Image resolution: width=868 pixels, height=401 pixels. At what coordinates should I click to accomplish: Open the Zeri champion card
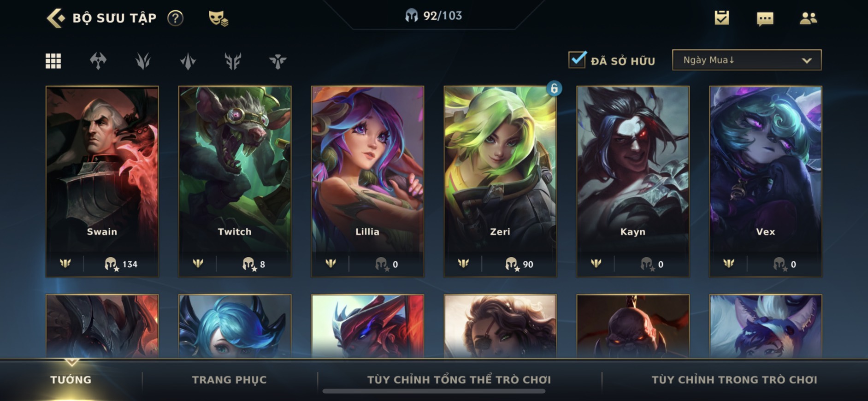[x=500, y=181]
